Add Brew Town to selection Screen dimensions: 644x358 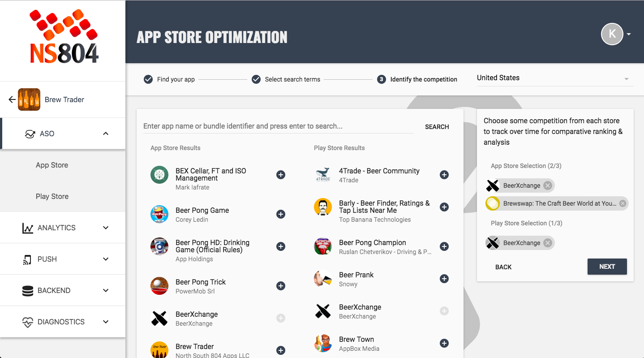(x=444, y=343)
